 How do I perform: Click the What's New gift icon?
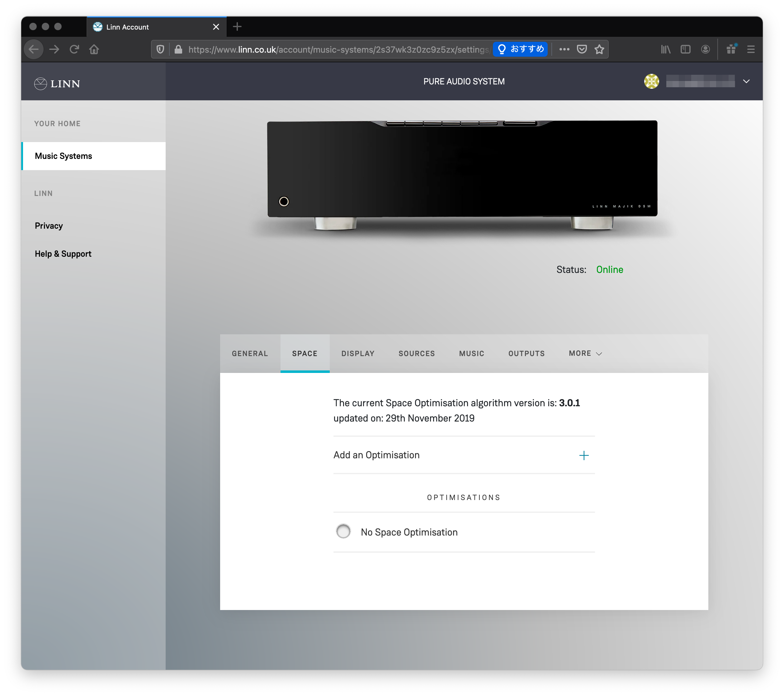coord(731,49)
